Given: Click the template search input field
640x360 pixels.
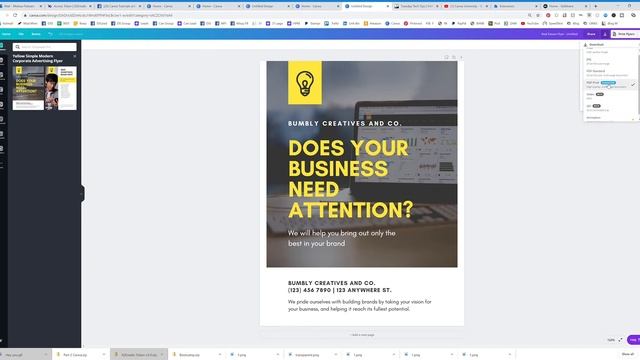Looking at the screenshot, I should point(44,47).
